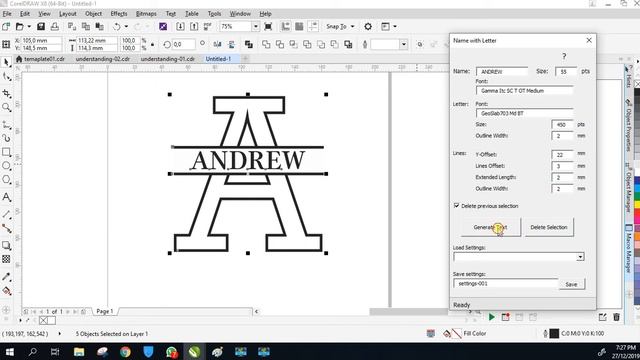Open the zoom level 75% dropdown
Image resolution: width=640 pixels, height=360 pixels.
[x=256, y=27]
